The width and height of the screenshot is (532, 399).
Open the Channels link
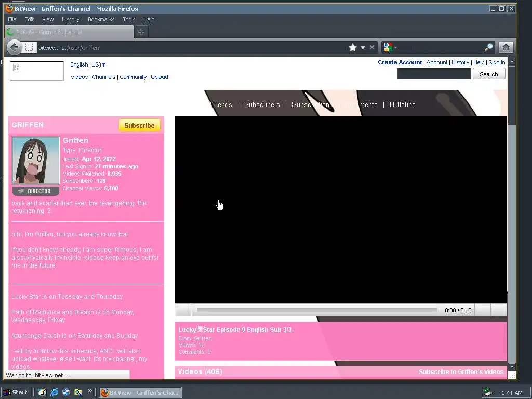tap(104, 77)
